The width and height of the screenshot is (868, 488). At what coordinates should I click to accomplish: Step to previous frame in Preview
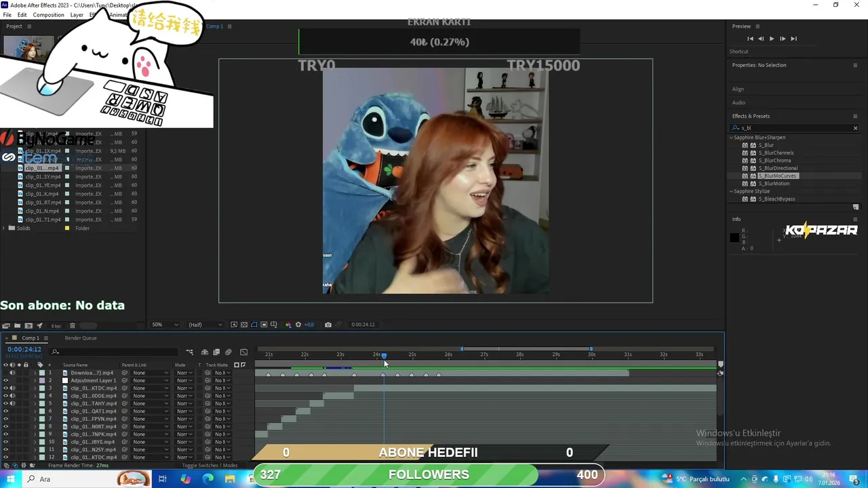(760, 39)
